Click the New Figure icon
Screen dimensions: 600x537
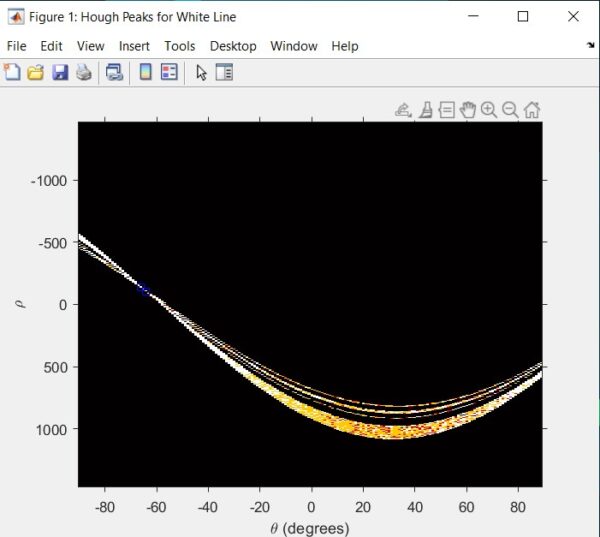coord(12,72)
